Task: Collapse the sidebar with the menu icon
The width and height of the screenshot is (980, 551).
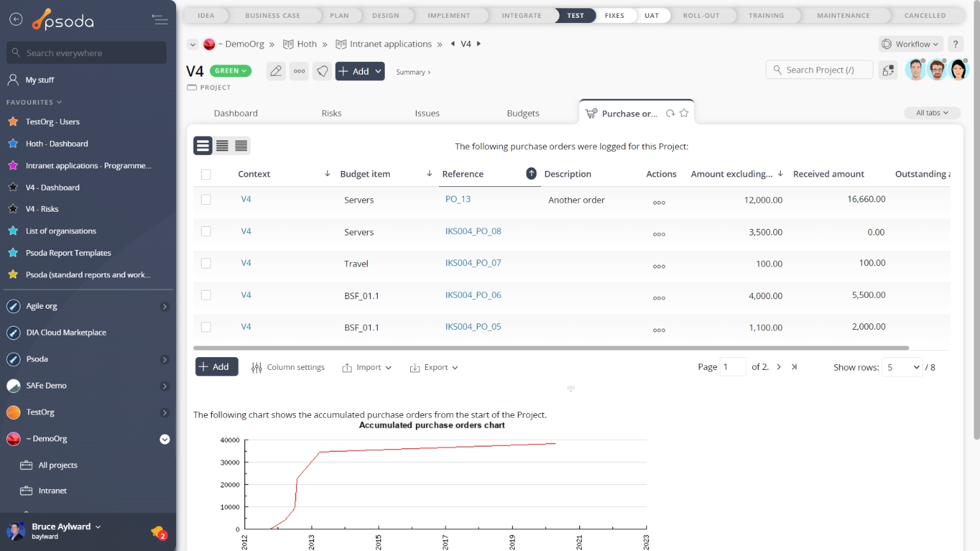Action: click(x=160, y=20)
